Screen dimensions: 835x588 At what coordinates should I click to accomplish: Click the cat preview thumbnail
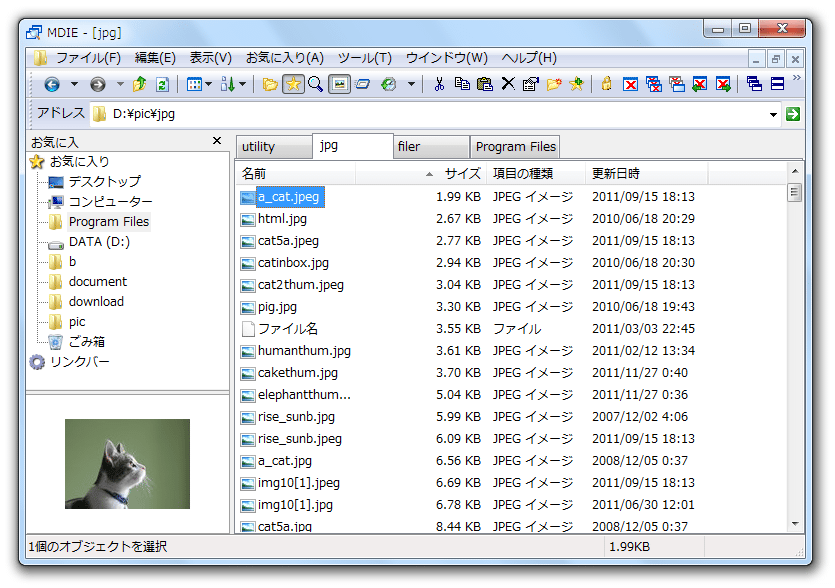tap(127, 464)
